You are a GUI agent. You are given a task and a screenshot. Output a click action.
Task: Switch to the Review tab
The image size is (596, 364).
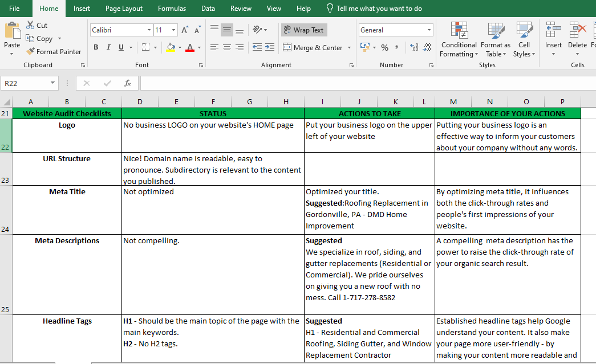pos(241,9)
